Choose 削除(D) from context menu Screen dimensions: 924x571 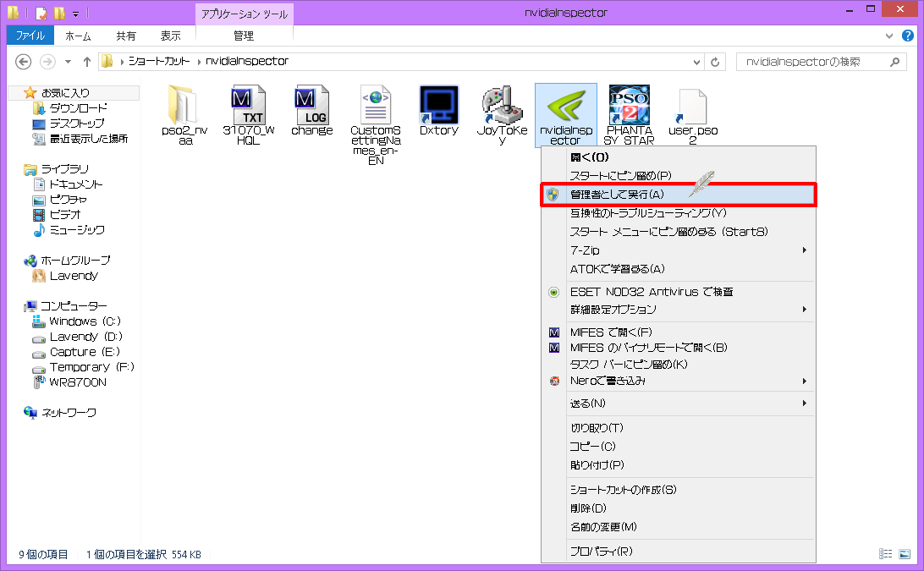[679, 508]
